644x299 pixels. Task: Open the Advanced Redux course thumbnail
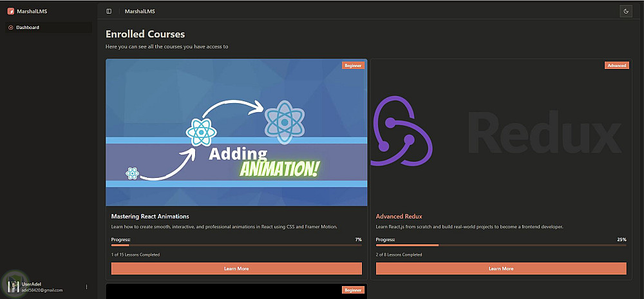click(x=501, y=132)
